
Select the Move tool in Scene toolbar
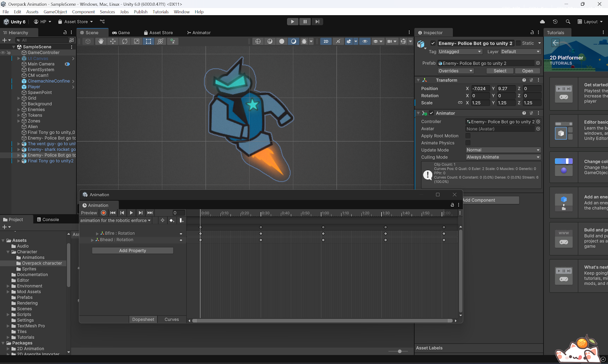pyautogui.click(x=113, y=41)
